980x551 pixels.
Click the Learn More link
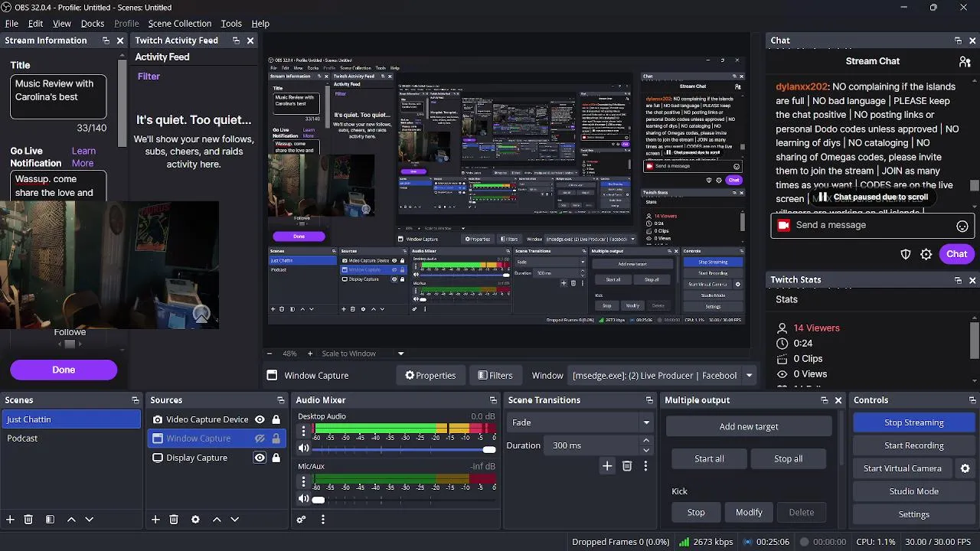point(83,157)
